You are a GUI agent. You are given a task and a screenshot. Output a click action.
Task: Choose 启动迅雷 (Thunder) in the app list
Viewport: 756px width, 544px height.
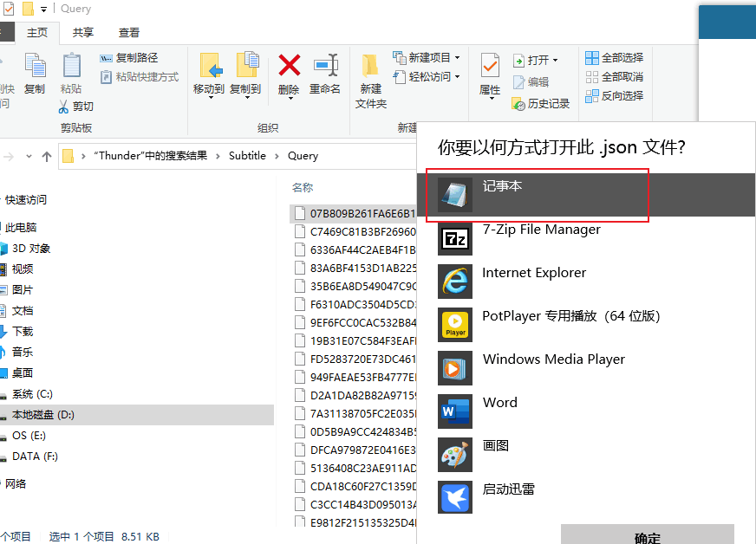pos(586,498)
